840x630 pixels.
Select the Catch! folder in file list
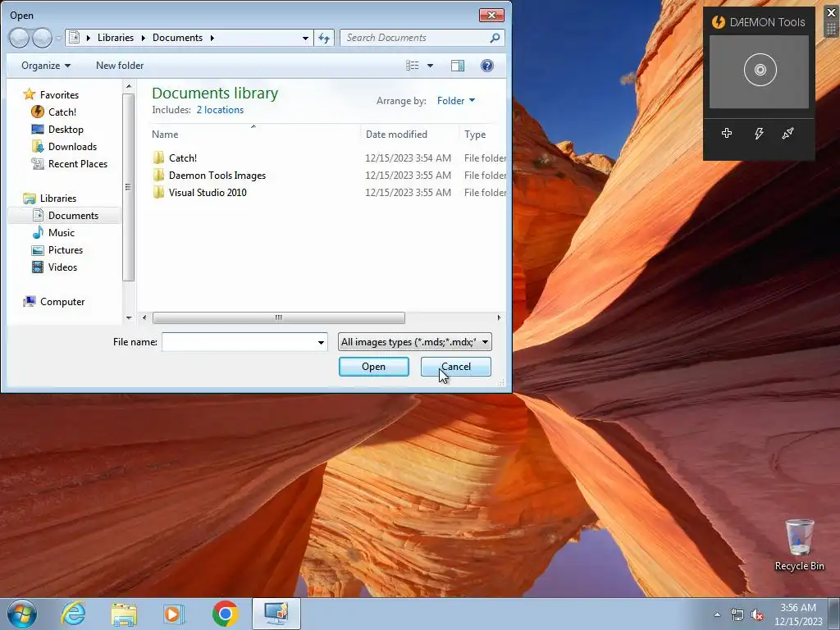[183, 158]
